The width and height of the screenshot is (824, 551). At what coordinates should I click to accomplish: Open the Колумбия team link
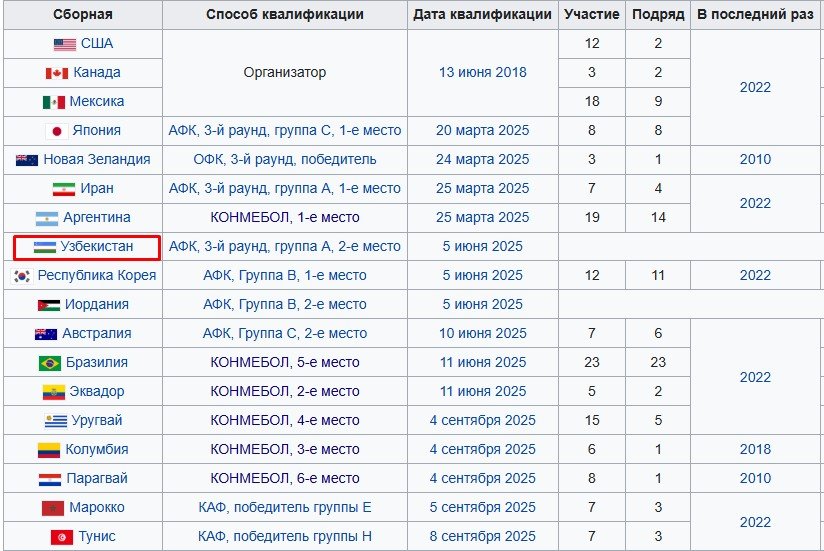click(x=97, y=449)
